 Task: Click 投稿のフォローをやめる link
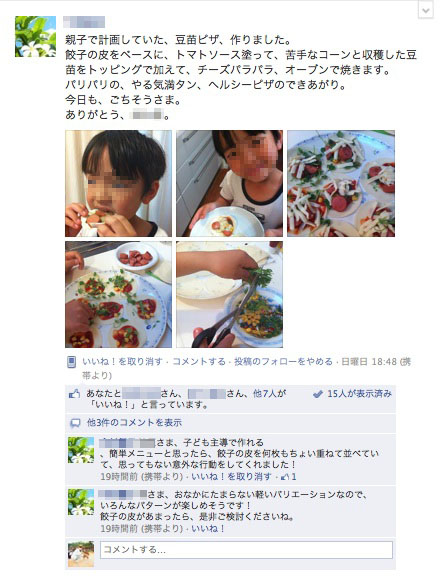point(283,362)
